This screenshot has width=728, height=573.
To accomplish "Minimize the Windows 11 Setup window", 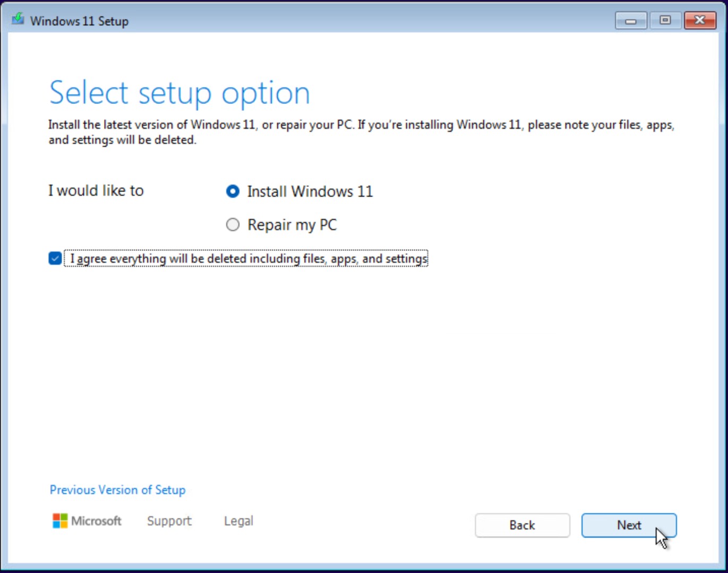I will 631,21.
